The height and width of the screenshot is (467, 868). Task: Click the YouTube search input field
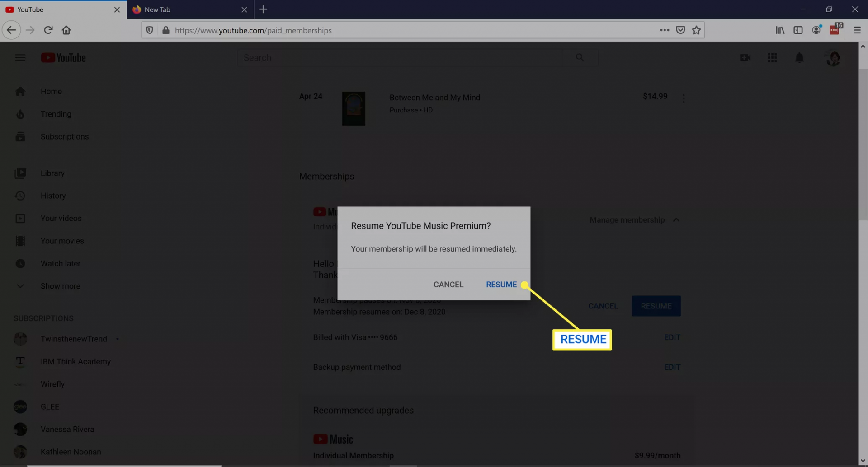coord(400,58)
